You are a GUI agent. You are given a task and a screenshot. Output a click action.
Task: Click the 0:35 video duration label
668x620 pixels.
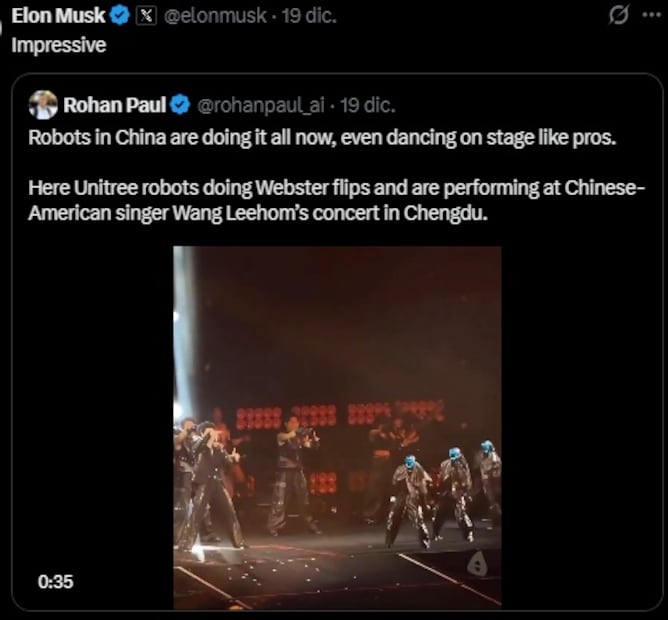(56, 580)
